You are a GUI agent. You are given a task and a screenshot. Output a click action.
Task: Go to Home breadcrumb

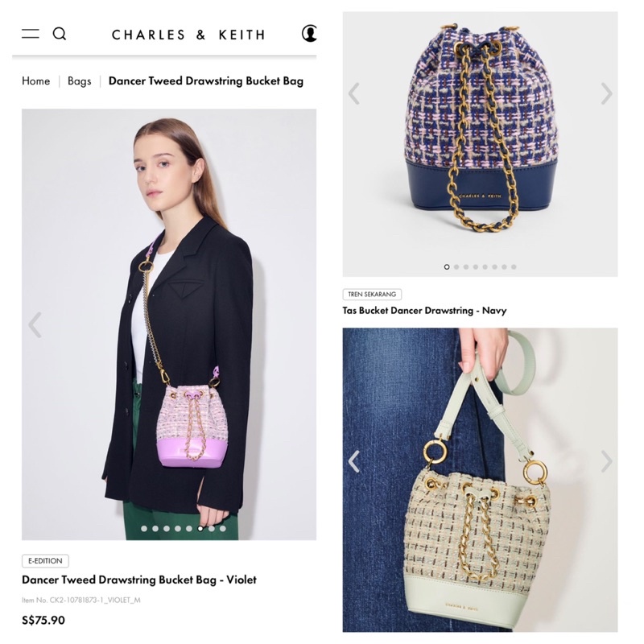click(35, 81)
